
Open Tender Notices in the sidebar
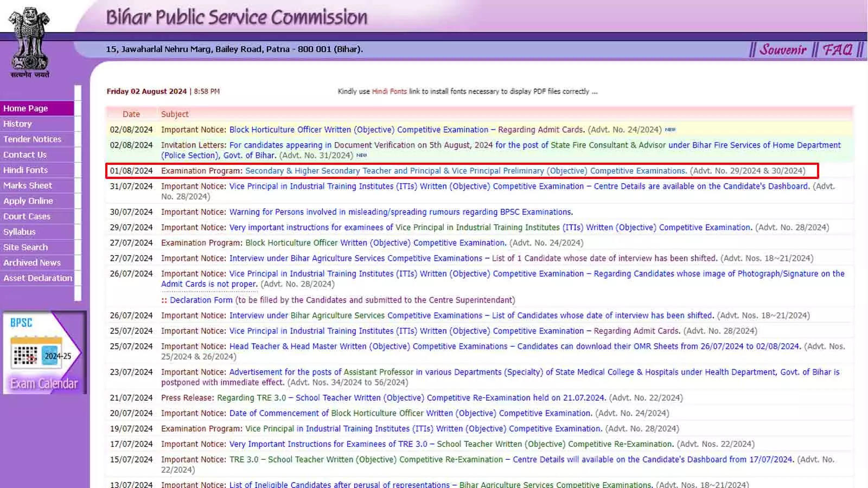point(37,139)
